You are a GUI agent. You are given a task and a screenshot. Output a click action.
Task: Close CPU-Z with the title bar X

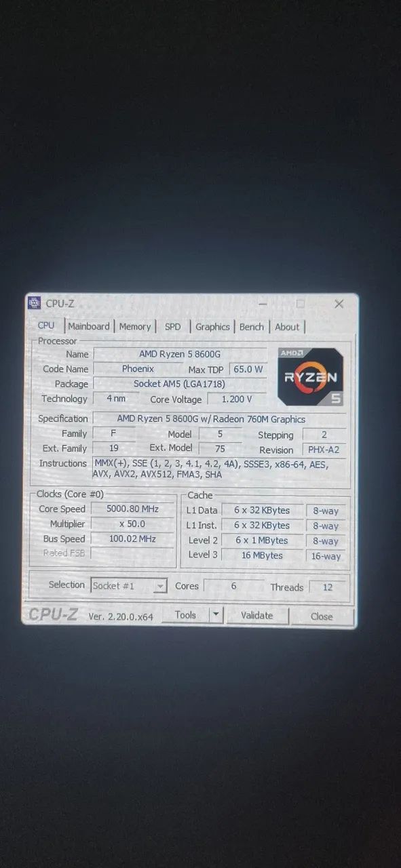pyautogui.click(x=339, y=304)
